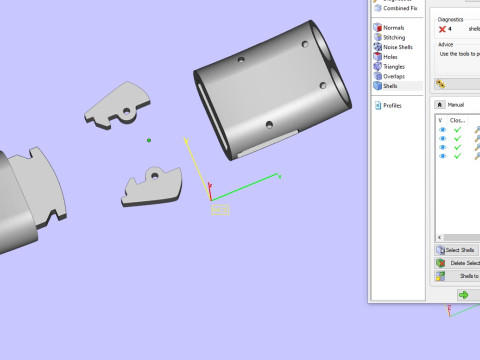Toggle visibility eye of second shell row

tap(443, 138)
